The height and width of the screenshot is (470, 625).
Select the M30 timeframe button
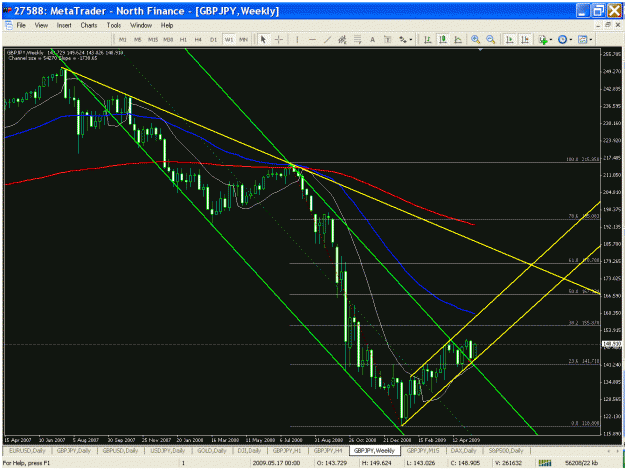168,39
